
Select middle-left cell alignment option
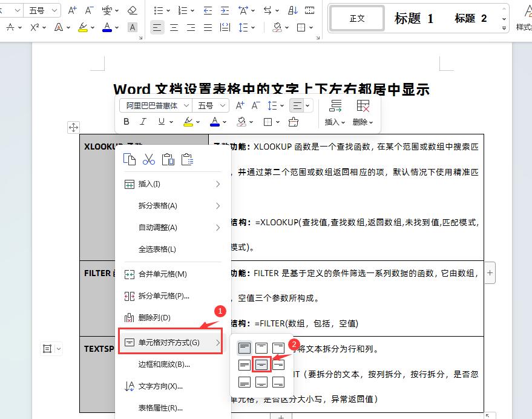click(245, 365)
